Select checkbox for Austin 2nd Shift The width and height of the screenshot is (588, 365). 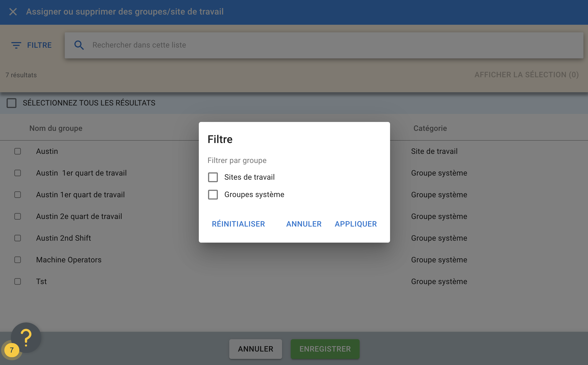18,238
